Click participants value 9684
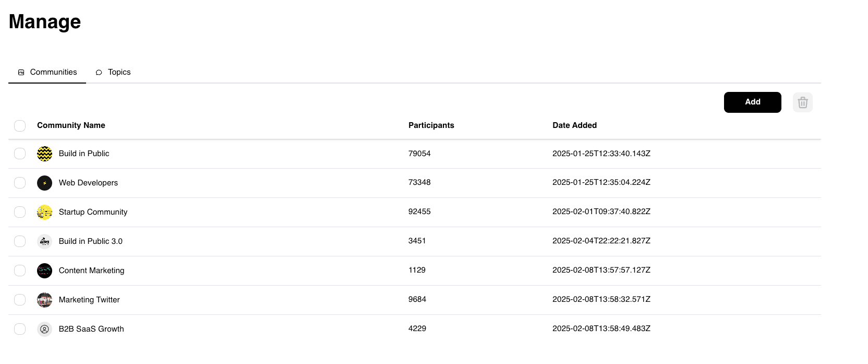The width and height of the screenshot is (868, 364). (417, 299)
